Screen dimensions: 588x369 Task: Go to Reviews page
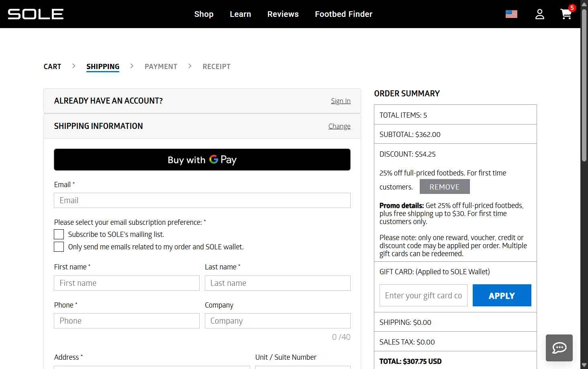[283, 14]
